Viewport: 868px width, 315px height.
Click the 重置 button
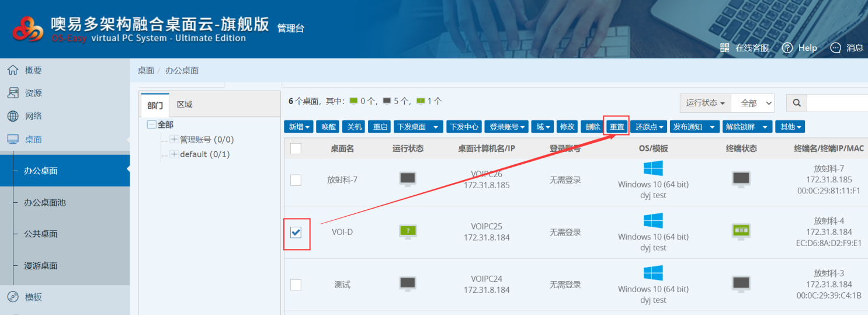point(617,127)
